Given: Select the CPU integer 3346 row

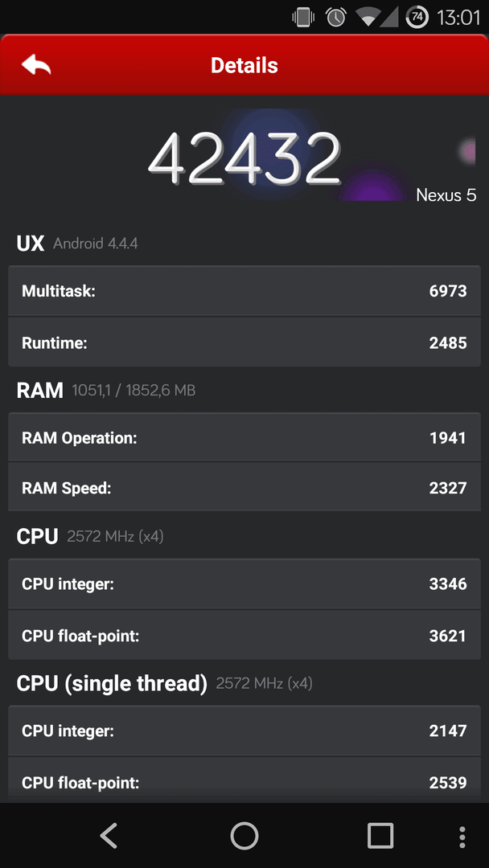Looking at the screenshot, I should pyautogui.click(x=244, y=584).
